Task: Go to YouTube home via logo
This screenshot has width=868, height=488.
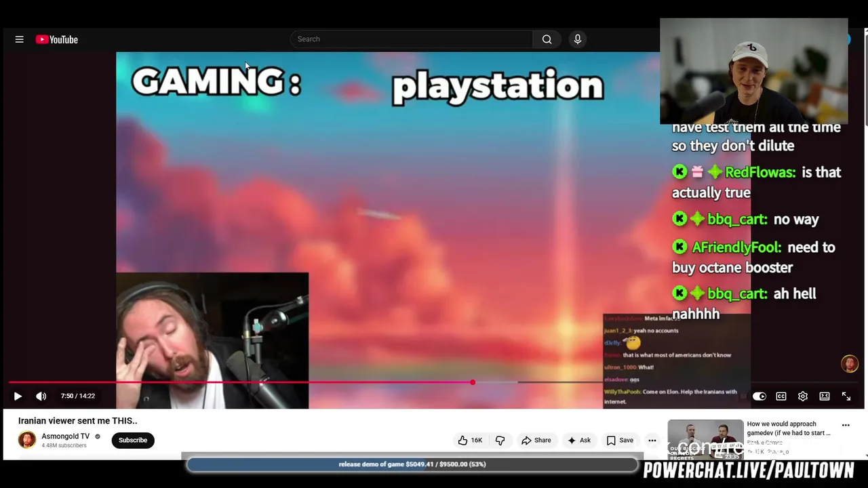Action: (x=57, y=39)
